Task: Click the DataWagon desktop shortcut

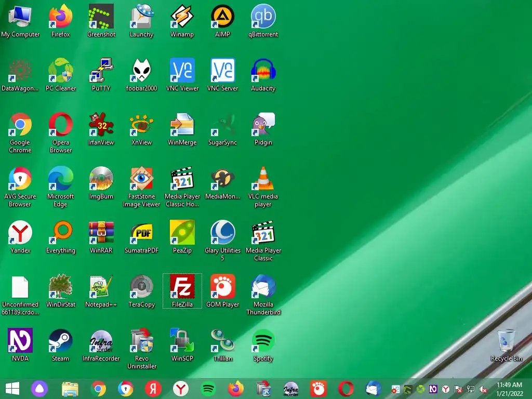Action: pos(20,75)
